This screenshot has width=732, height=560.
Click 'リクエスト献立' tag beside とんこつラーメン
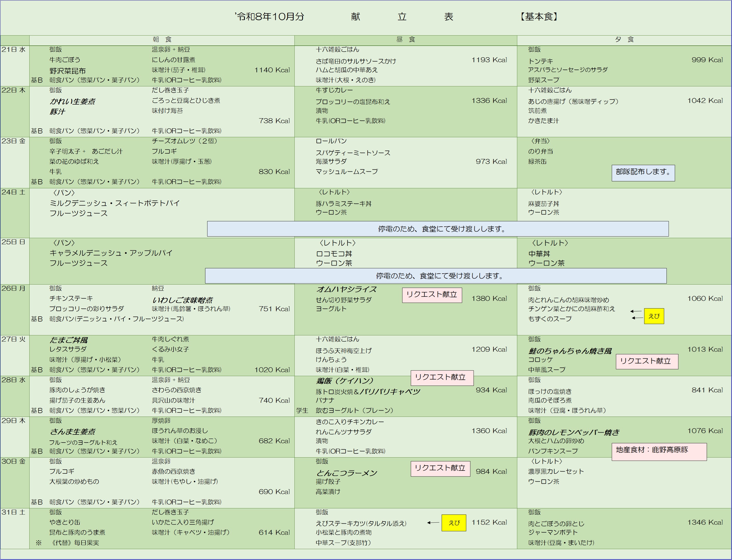point(440,469)
